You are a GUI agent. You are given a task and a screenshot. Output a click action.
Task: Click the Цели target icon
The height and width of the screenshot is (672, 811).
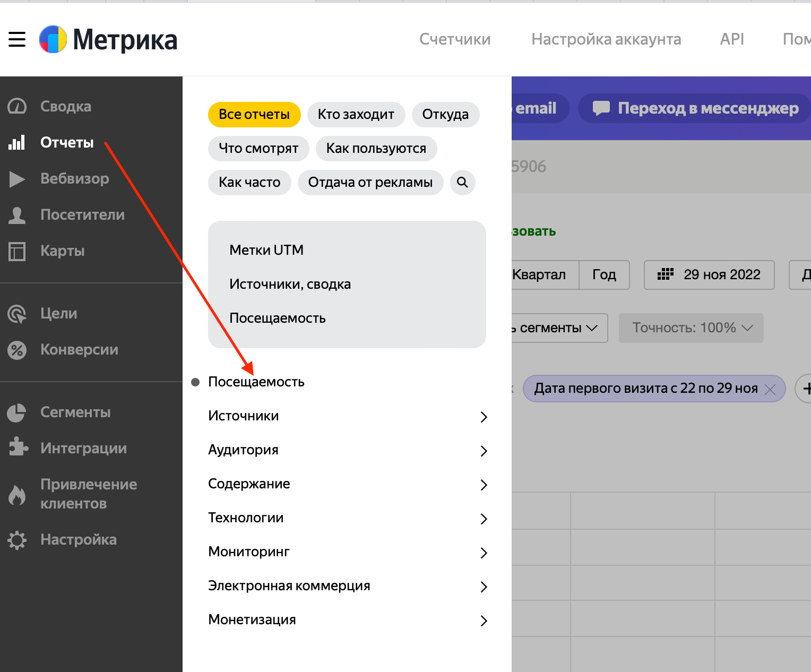pyautogui.click(x=16, y=314)
